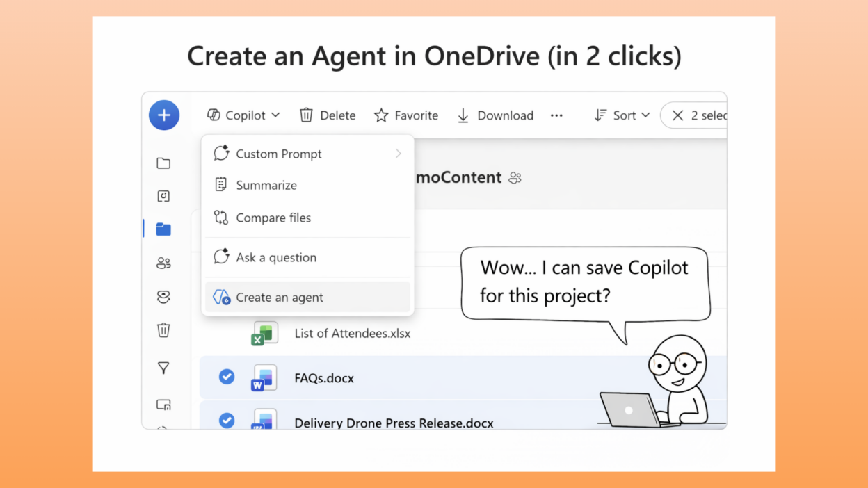Open Shared people icon in sidebar

[x=163, y=263]
